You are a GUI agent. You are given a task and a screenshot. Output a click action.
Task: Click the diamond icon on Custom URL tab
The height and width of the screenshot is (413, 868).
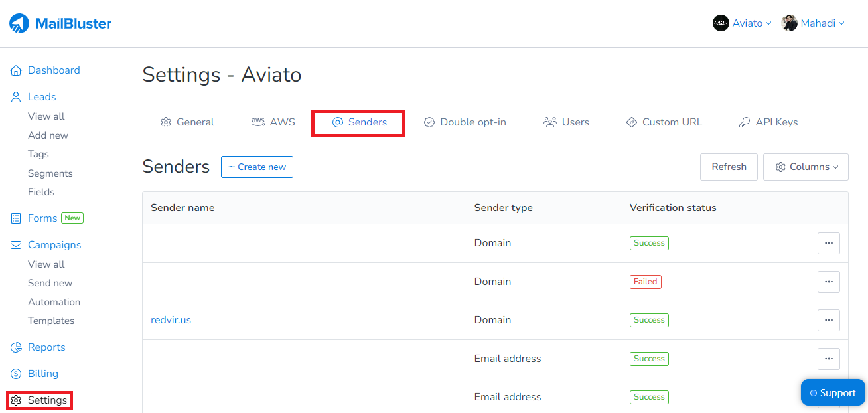[x=632, y=122]
